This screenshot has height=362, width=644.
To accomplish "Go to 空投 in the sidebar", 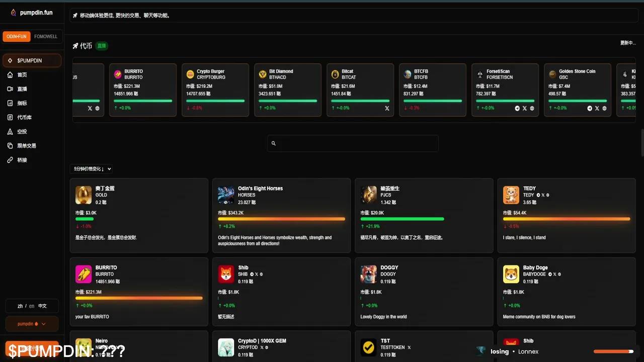I will [22, 131].
